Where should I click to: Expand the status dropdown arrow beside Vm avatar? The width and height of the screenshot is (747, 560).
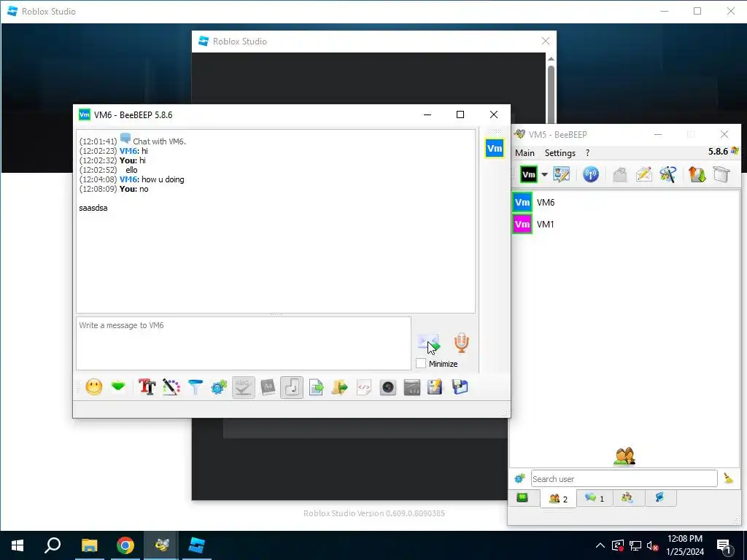pyautogui.click(x=544, y=174)
